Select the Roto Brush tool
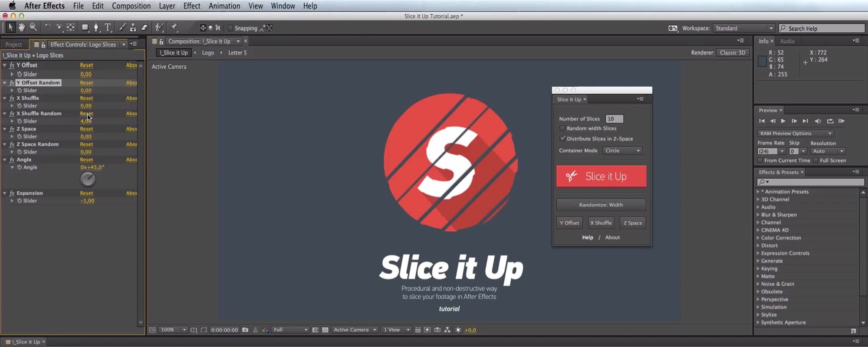 159,27
